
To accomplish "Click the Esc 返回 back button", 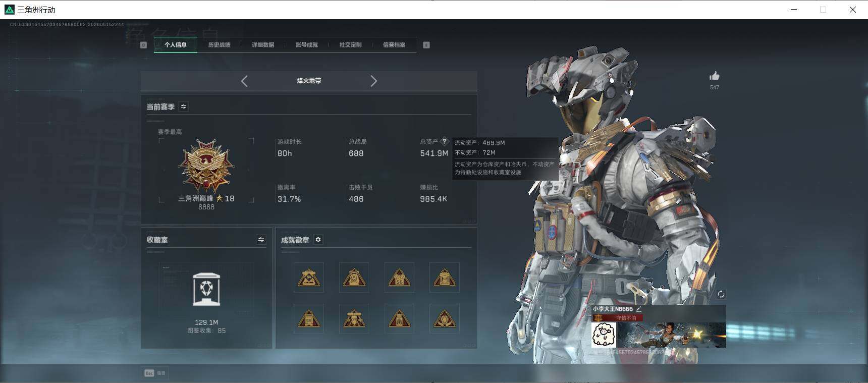I will pyautogui.click(x=154, y=373).
